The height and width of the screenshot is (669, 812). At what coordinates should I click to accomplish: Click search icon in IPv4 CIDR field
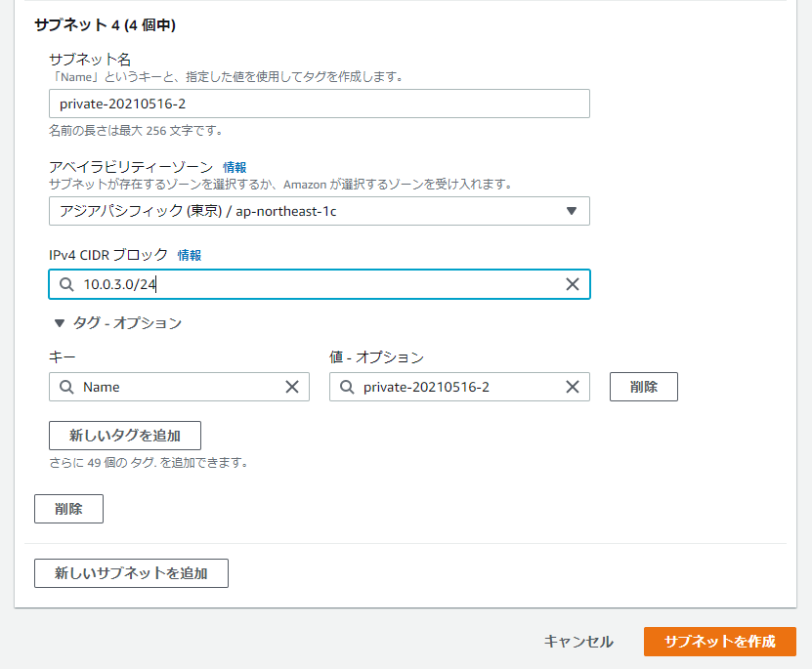[x=66, y=284]
